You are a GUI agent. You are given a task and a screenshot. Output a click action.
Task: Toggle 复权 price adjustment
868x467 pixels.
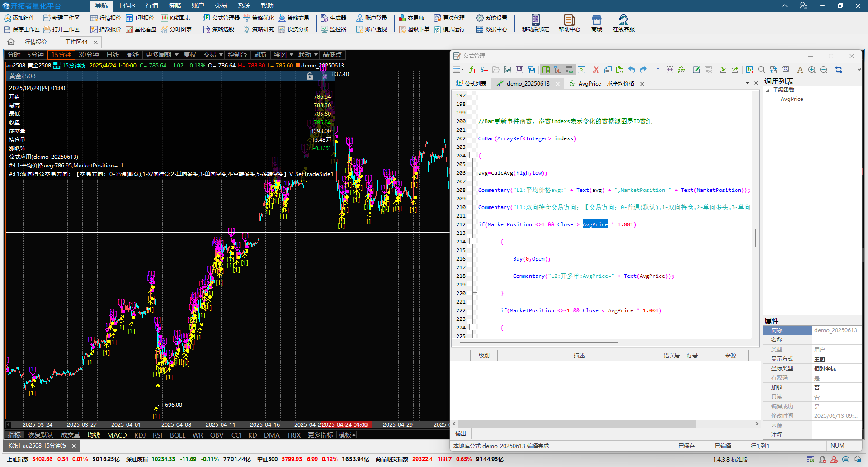pos(190,55)
